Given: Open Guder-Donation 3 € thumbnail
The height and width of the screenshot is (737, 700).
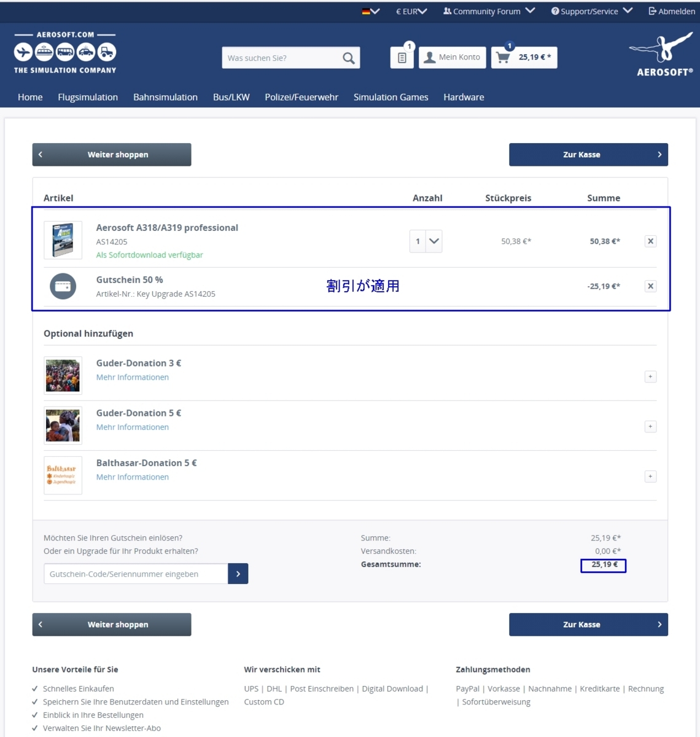Looking at the screenshot, I should pyautogui.click(x=63, y=375).
